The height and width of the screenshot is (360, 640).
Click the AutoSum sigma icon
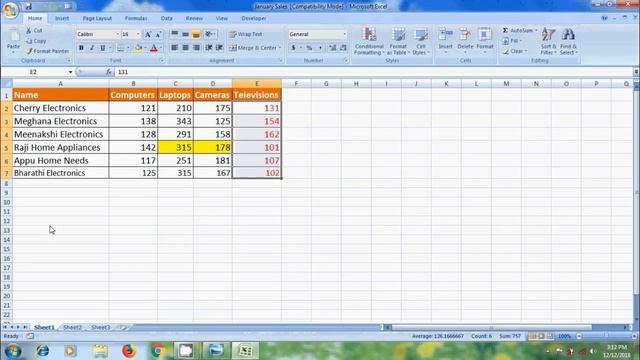pos(505,31)
